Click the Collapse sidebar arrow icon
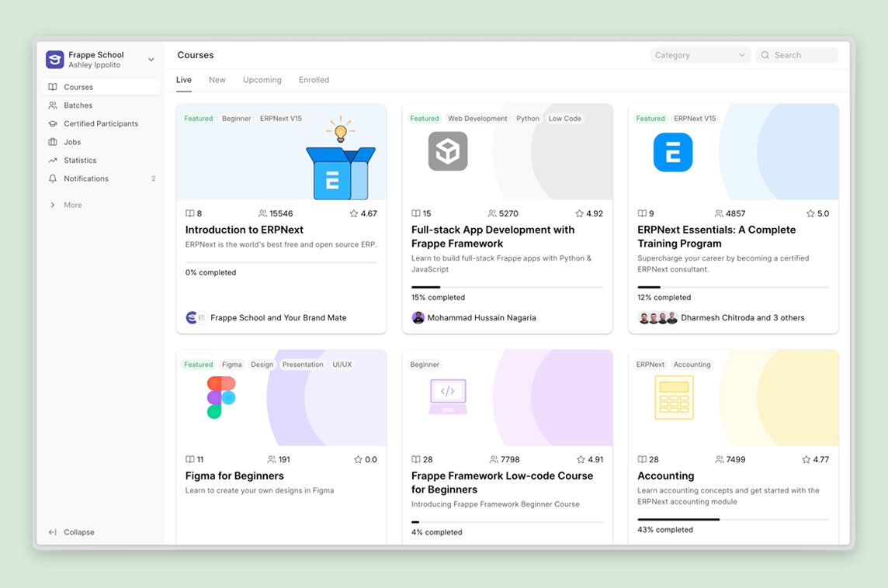888x588 pixels. tap(53, 532)
